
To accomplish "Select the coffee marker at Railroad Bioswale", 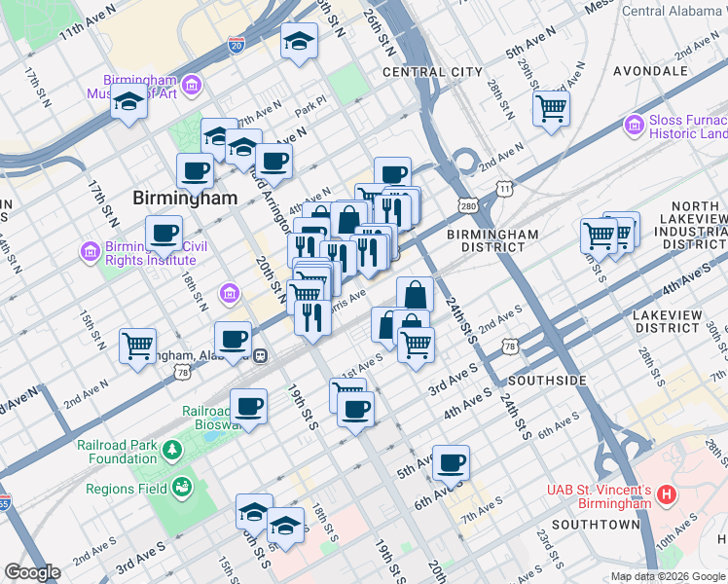I will [249, 408].
